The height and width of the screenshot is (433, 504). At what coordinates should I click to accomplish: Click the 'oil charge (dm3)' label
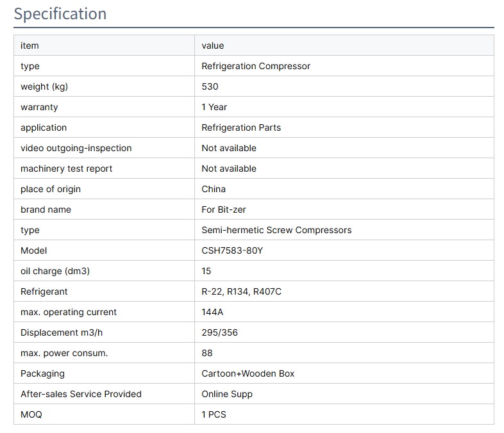[x=55, y=271]
